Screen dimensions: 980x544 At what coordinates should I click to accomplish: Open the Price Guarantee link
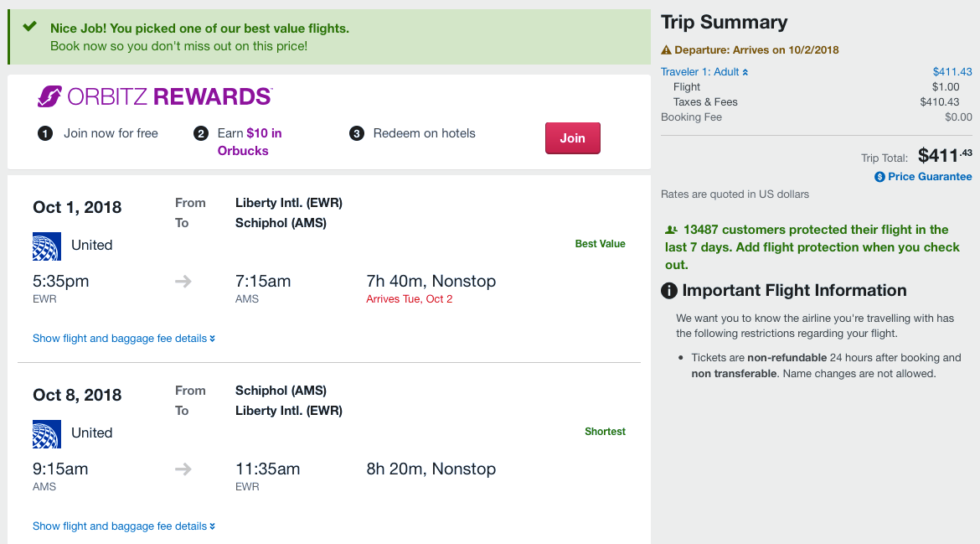click(930, 177)
